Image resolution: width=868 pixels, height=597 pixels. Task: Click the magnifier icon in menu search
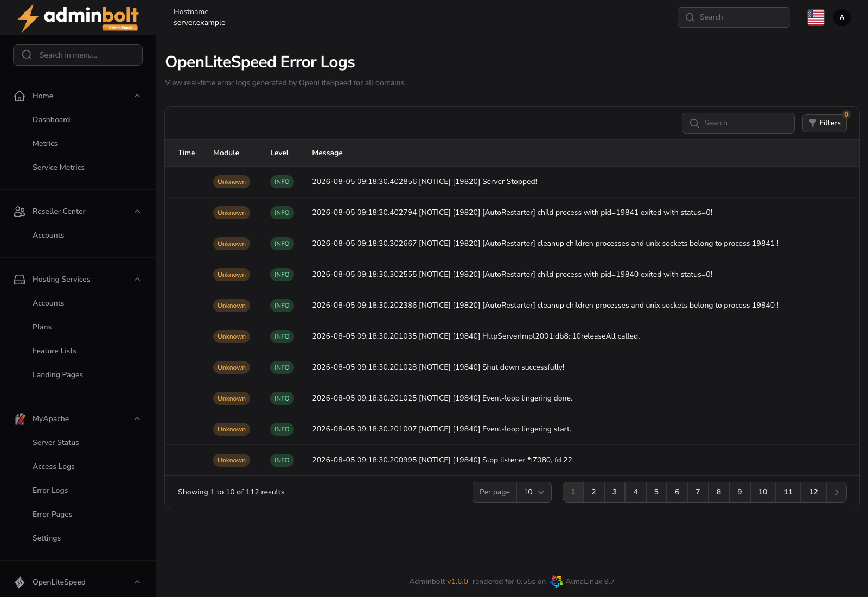pyautogui.click(x=27, y=55)
